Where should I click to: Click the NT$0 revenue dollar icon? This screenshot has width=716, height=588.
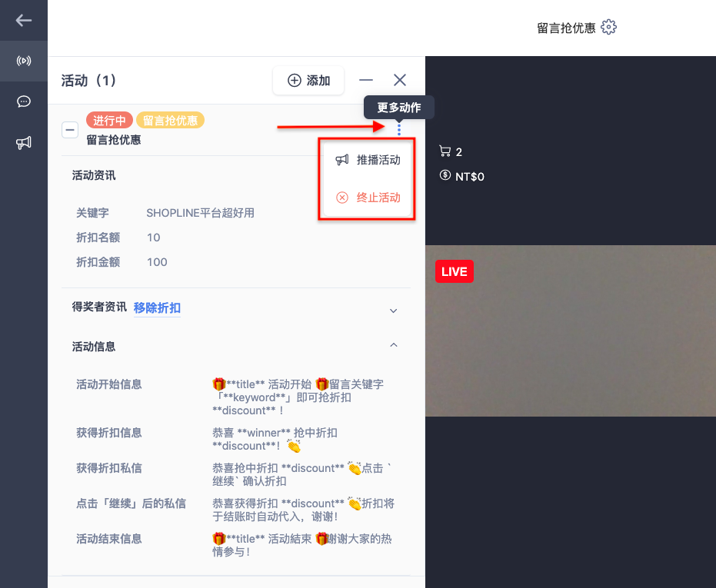pos(445,175)
